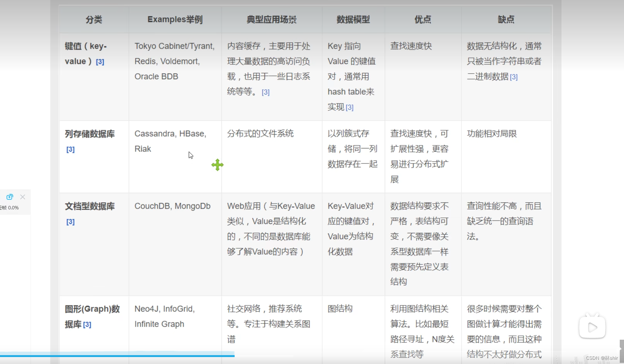Click the 'Oracle BDB' example text
This screenshot has width=624, height=364.
click(156, 77)
